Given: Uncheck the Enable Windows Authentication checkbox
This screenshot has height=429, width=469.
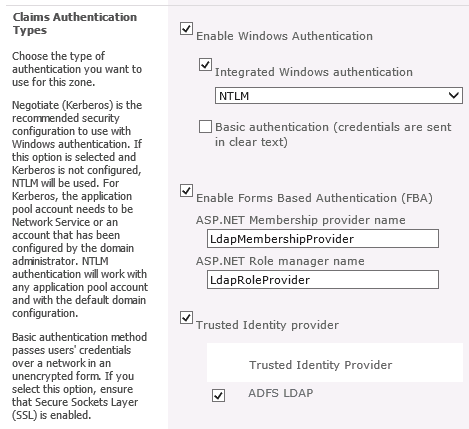Looking at the screenshot, I should (186, 29).
